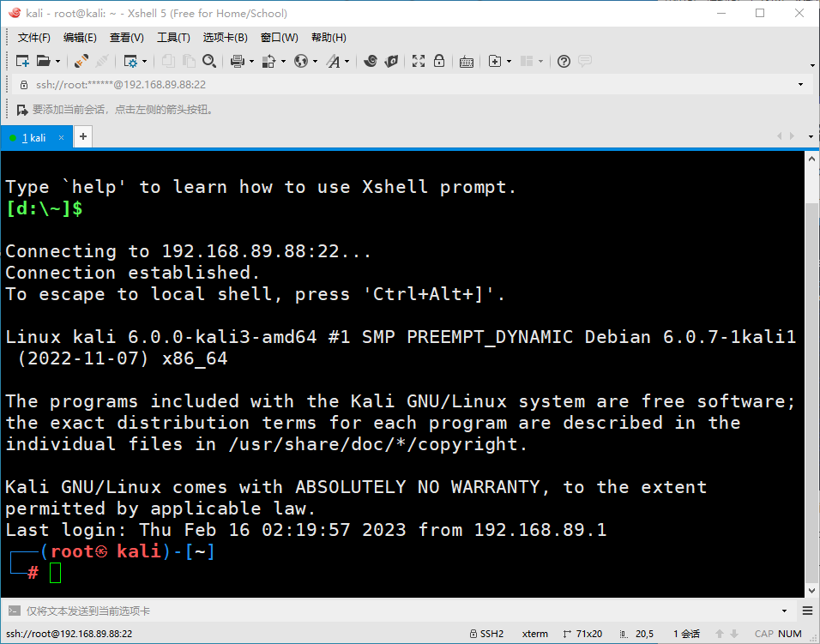Open the 窗口(W) menu
The width and height of the screenshot is (820, 644).
click(x=280, y=38)
